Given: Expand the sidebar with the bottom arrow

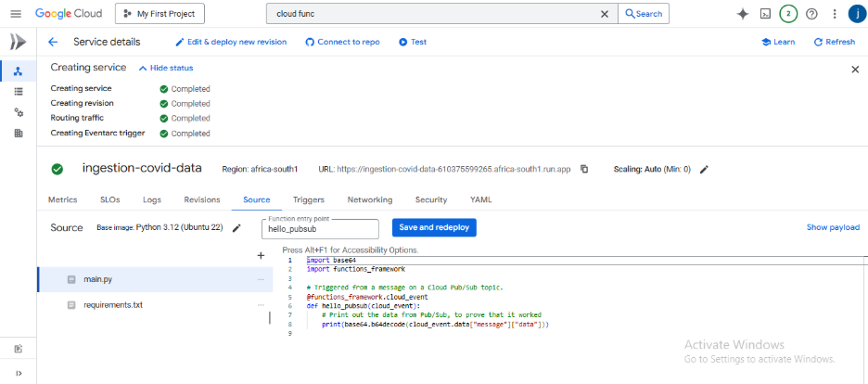Looking at the screenshot, I should [19, 373].
